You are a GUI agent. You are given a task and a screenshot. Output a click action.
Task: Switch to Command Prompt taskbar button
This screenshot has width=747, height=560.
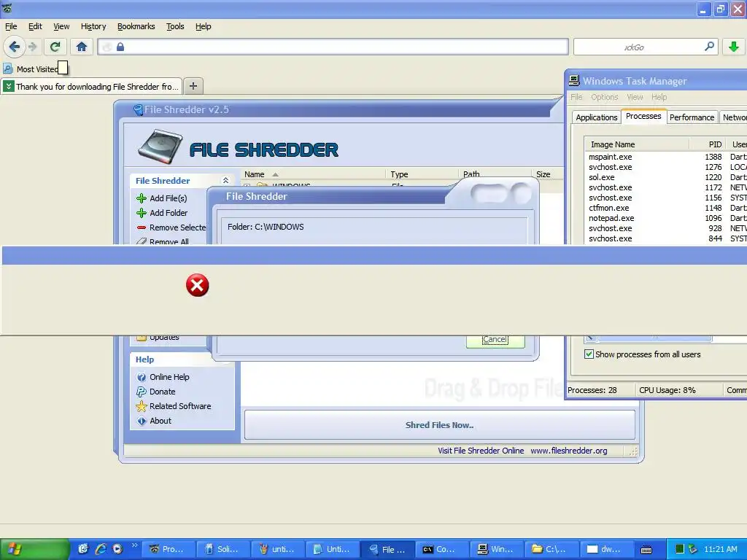point(441,549)
